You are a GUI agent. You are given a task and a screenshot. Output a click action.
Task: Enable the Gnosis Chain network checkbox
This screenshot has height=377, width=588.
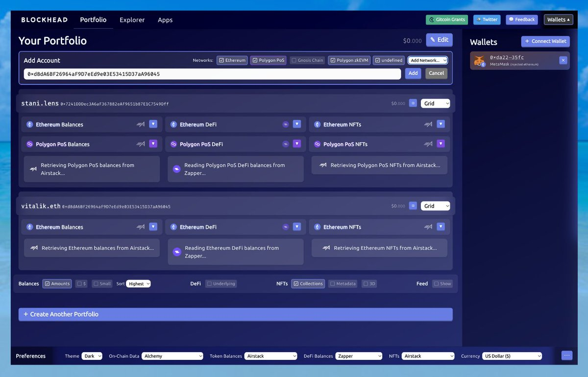coord(294,60)
